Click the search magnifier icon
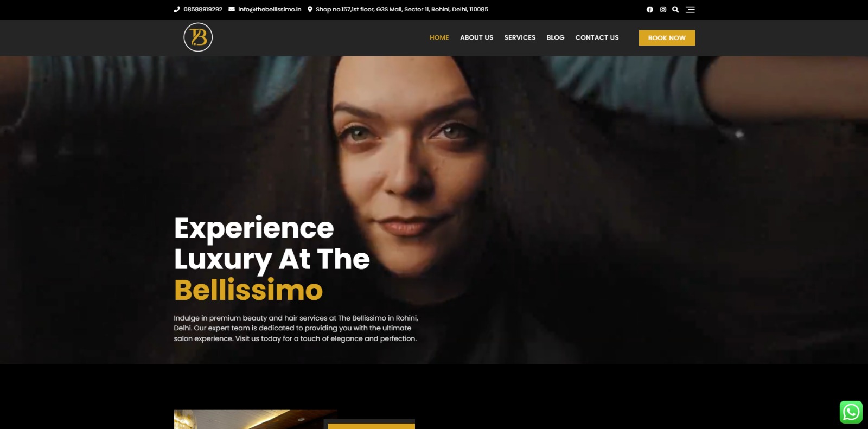This screenshot has height=429, width=868. click(675, 9)
